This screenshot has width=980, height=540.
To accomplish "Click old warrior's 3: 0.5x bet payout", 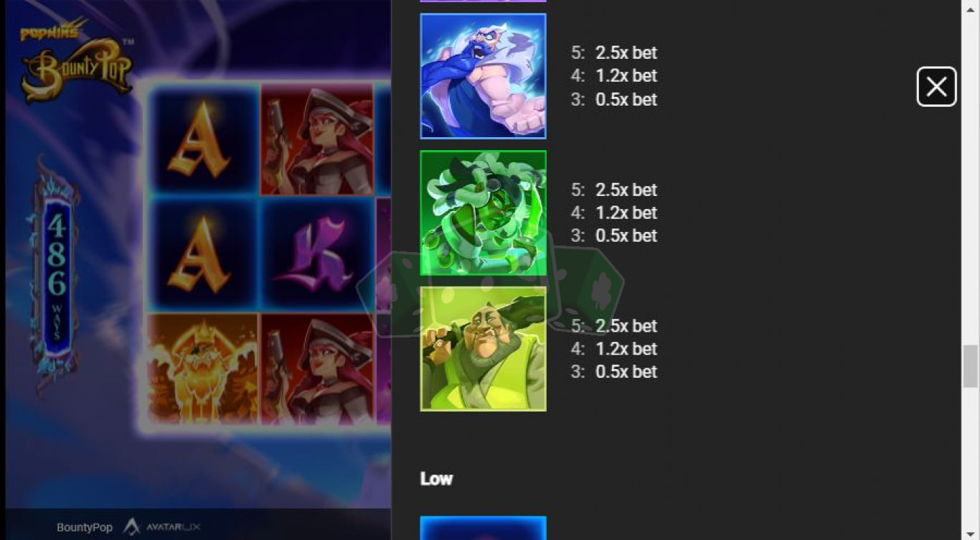I will tap(614, 371).
